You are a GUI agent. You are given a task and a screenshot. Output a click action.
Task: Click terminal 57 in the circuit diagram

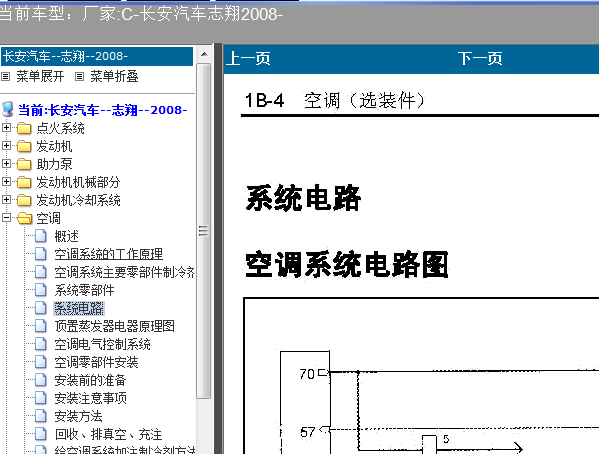pyautogui.click(x=308, y=432)
